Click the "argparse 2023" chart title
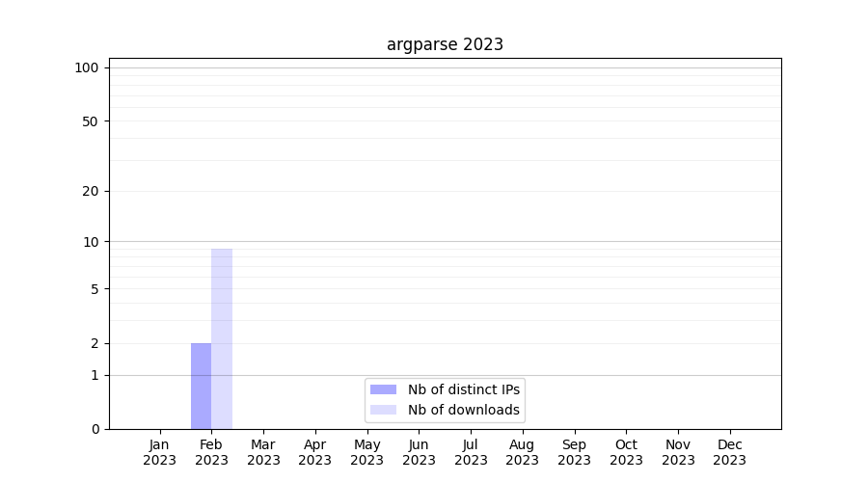 (445, 44)
